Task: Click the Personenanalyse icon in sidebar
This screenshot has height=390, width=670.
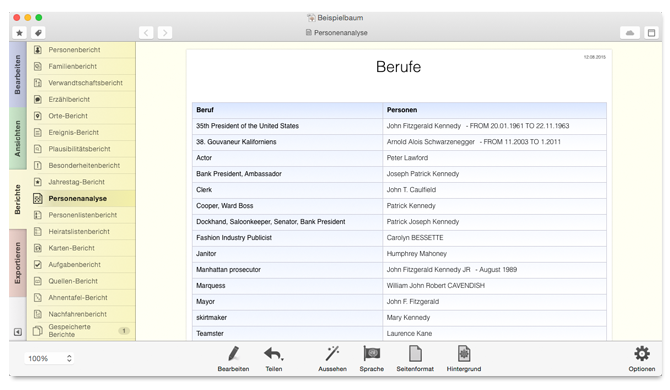Action: pyautogui.click(x=38, y=199)
